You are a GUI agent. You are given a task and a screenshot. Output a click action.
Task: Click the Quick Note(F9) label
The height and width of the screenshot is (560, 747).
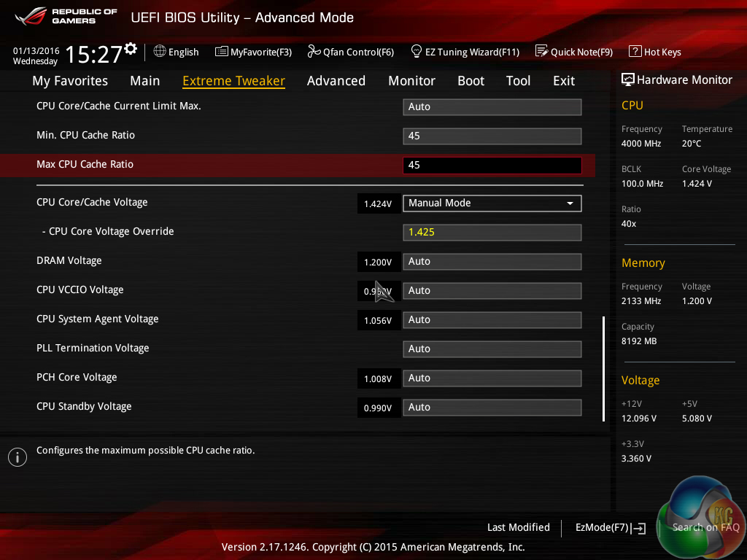(x=581, y=52)
